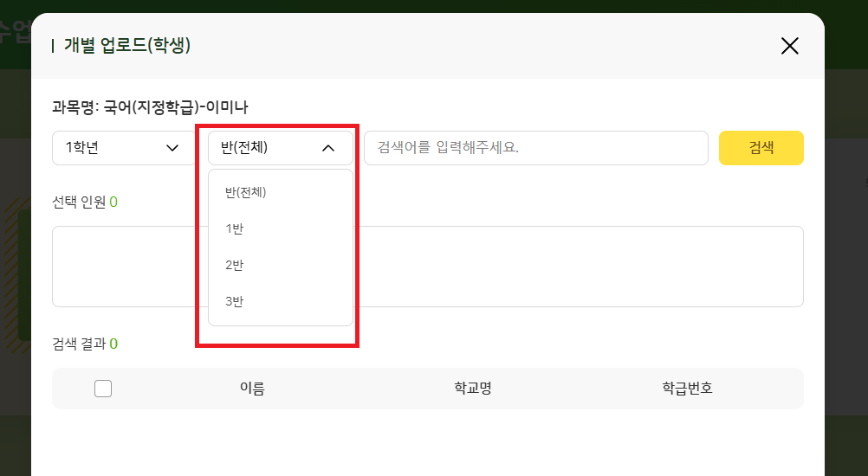Click the up chevron beside 반(전체)
Image resolution: width=868 pixels, height=476 pixels.
pos(327,148)
